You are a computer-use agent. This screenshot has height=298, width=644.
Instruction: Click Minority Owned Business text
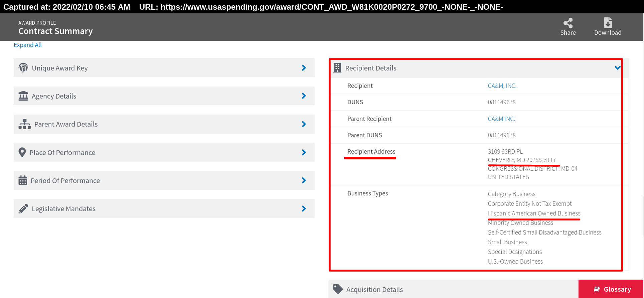(x=520, y=223)
